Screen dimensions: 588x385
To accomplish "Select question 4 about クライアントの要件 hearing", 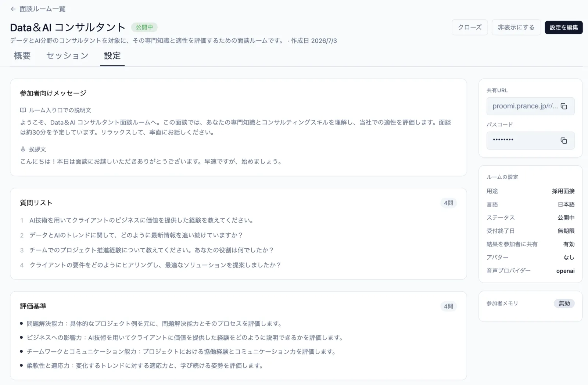I will pos(155,265).
